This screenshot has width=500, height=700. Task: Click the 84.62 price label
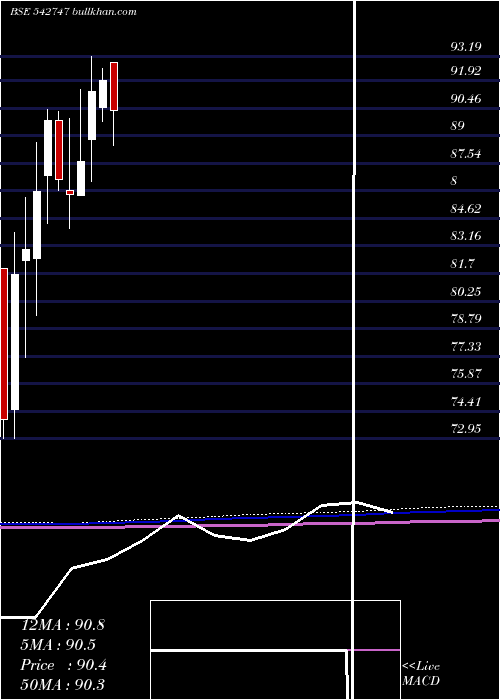pyautogui.click(x=466, y=208)
